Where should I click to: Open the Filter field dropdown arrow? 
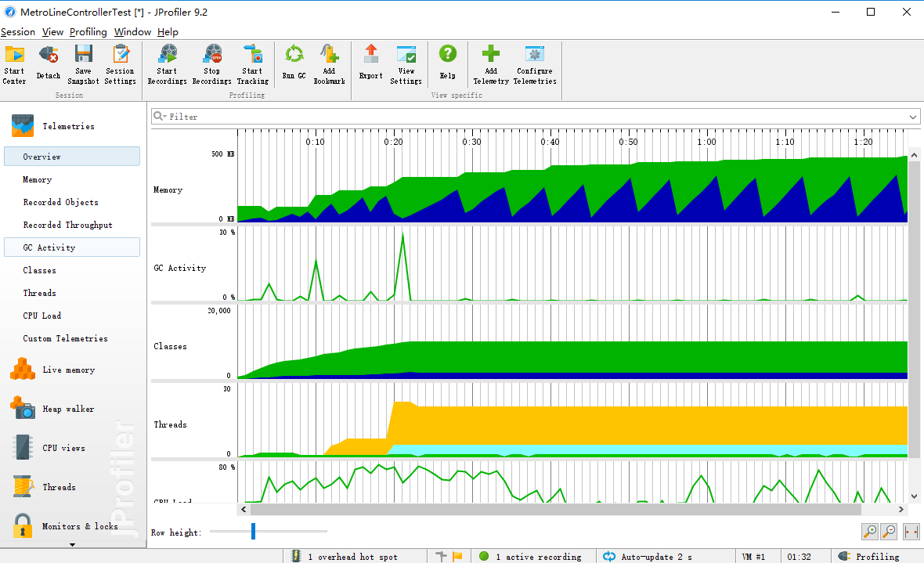point(913,117)
